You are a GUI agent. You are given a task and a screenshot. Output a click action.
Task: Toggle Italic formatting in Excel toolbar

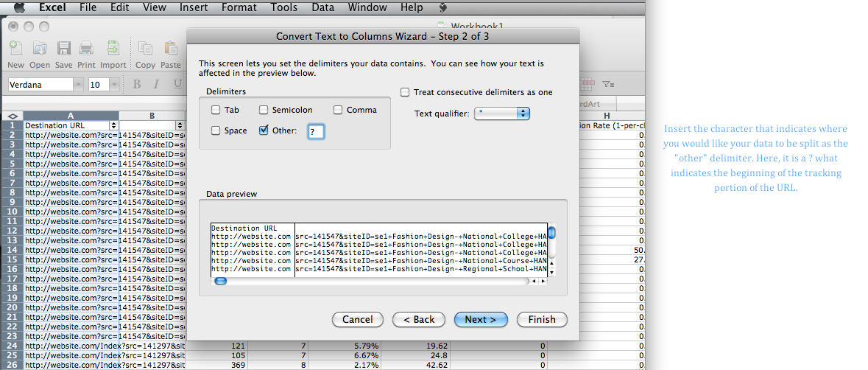pos(156,84)
